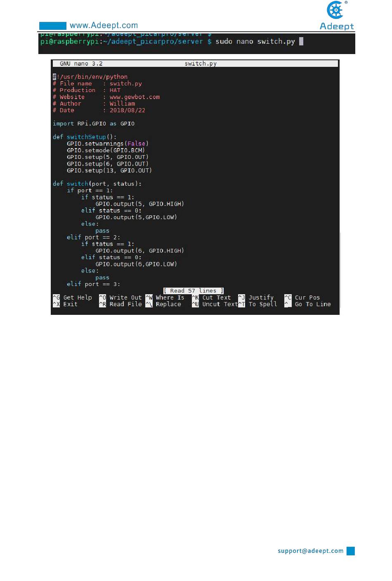The image size is (392, 581).
Task: Click the ^G Get Help shortcut
Action: (x=72, y=298)
